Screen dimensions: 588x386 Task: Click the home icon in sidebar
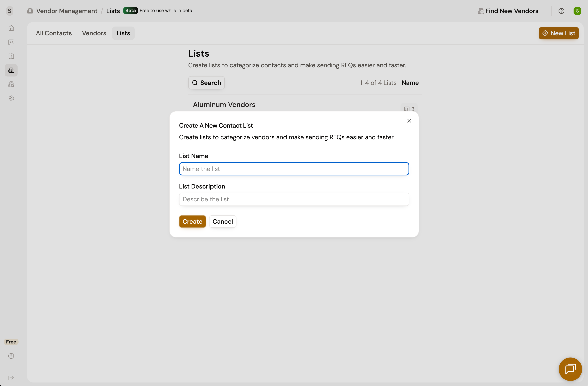(x=11, y=28)
